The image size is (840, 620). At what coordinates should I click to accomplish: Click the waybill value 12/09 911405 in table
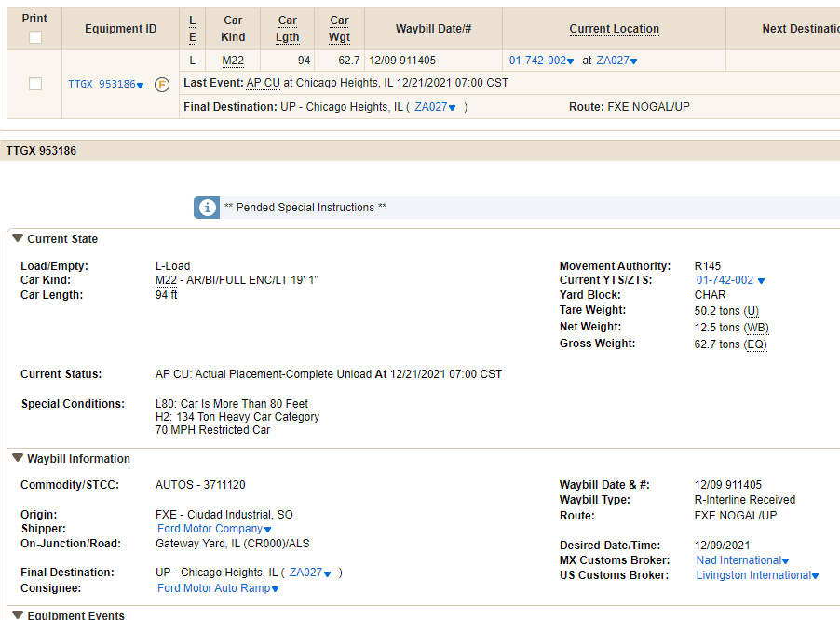click(402, 61)
